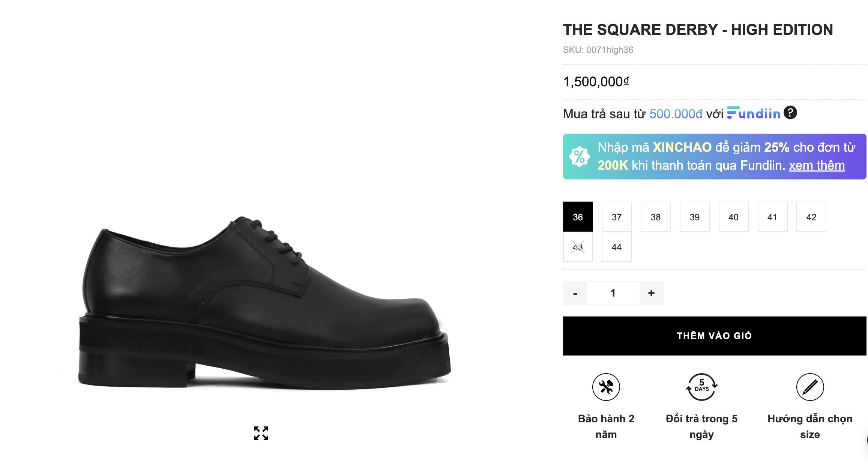Choose size 40

[733, 217]
